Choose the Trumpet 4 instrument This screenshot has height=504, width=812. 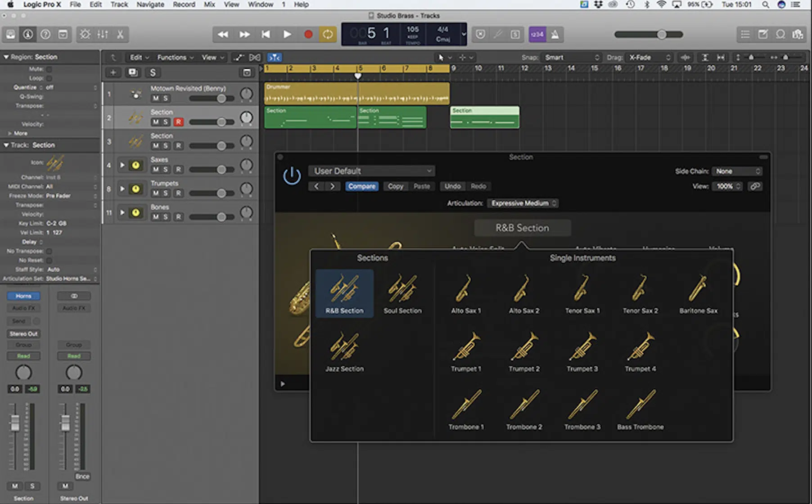point(640,351)
